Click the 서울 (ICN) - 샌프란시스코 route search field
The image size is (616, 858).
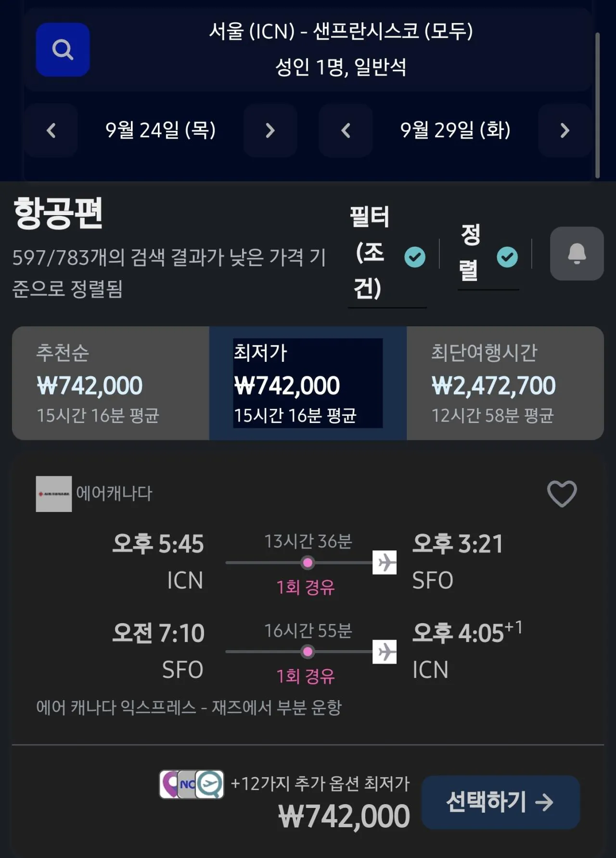pyautogui.click(x=340, y=49)
